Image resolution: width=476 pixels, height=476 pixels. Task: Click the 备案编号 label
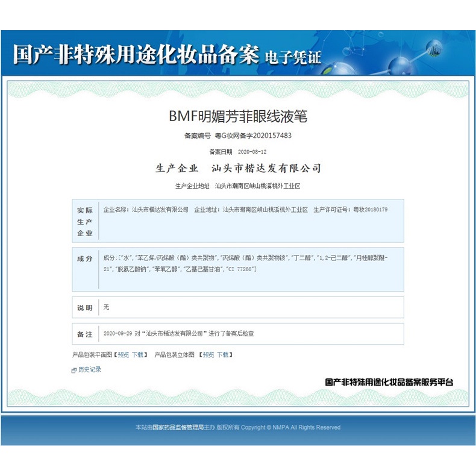(x=197, y=136)
